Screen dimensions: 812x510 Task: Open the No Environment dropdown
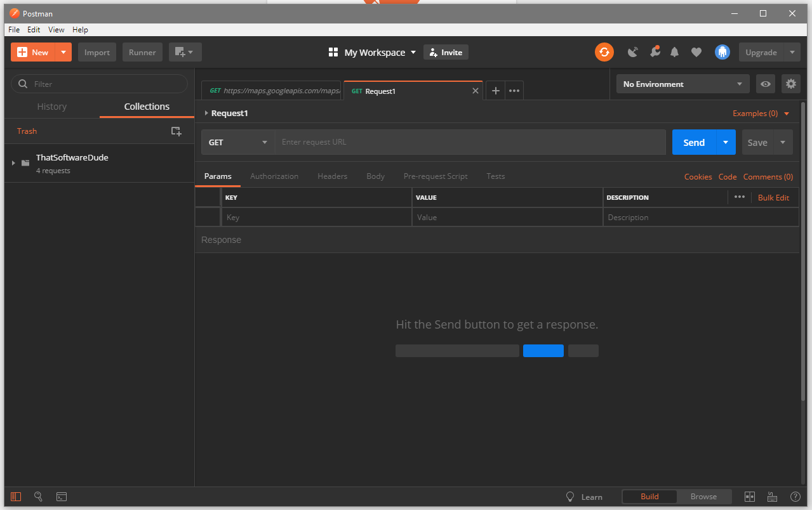[682, 84]
